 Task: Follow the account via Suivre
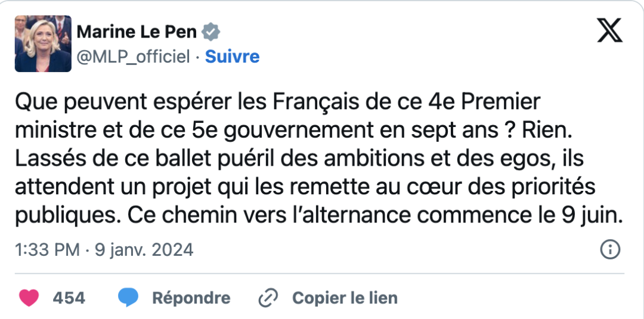232,57
